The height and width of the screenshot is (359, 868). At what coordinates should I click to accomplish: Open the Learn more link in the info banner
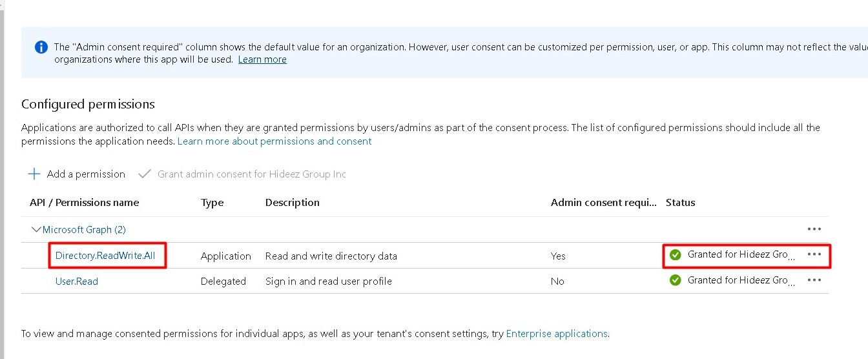(x=262, y=59)
